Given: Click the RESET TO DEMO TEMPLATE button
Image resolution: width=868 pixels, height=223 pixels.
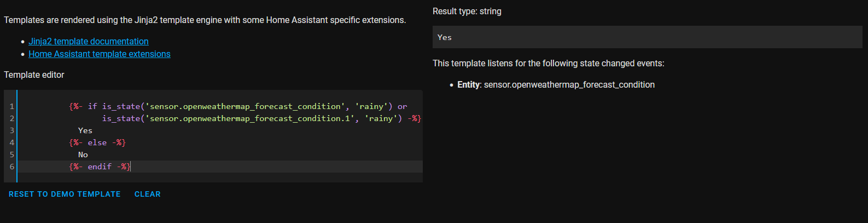Looking at the screenshot, I should (x=65, y=195).
